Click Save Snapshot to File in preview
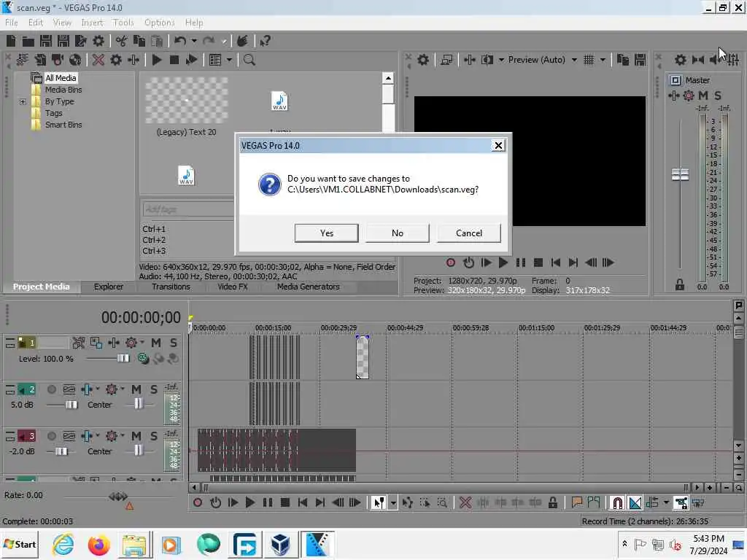 640,60
